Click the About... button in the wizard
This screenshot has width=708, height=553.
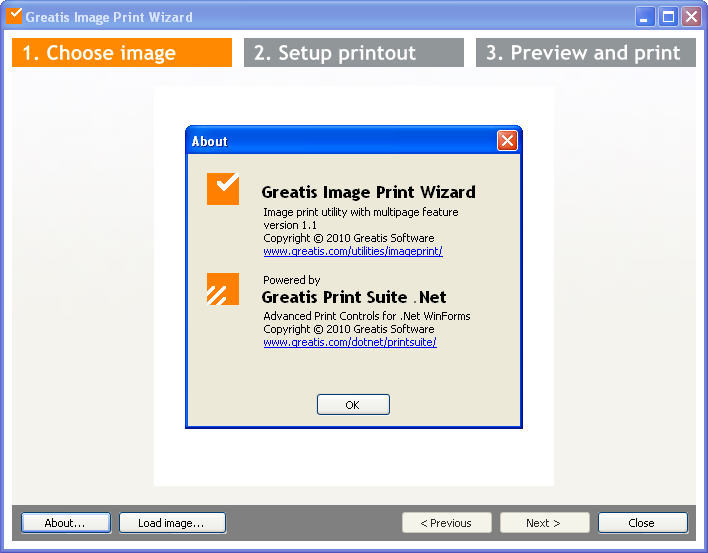(66, 523)
